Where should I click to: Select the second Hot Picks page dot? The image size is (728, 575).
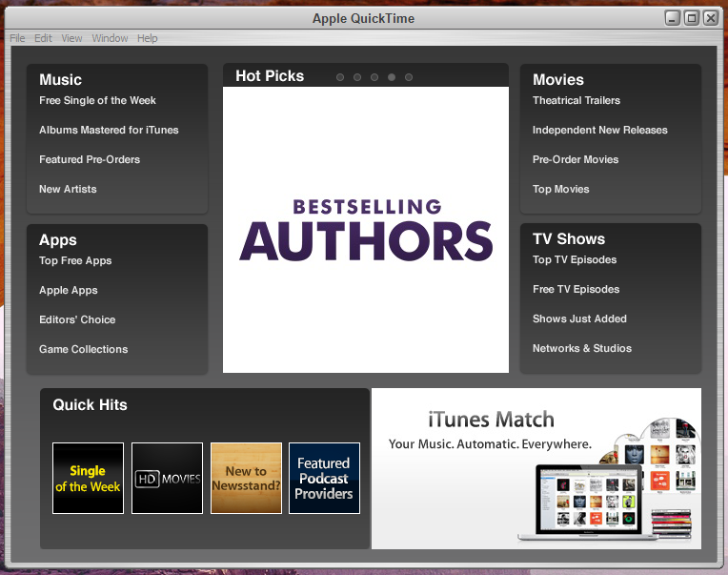357,77
